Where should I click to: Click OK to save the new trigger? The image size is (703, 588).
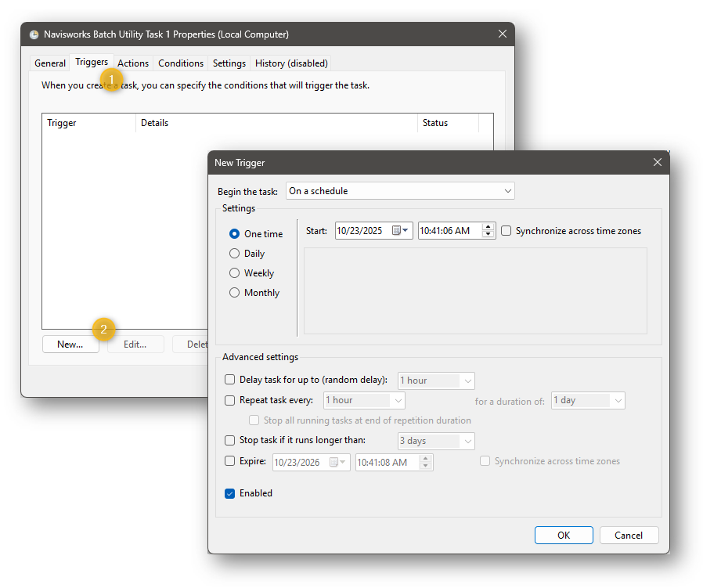[x=564, y=535]
